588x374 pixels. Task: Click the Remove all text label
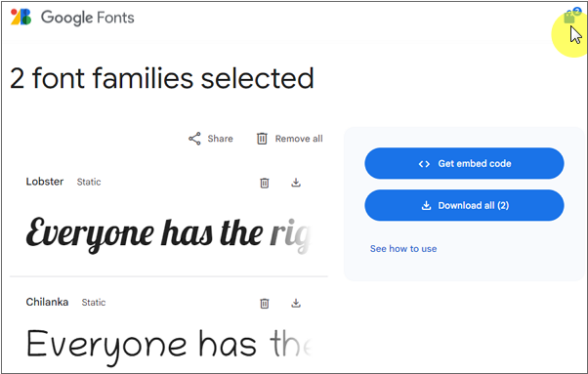click(299, 139)
